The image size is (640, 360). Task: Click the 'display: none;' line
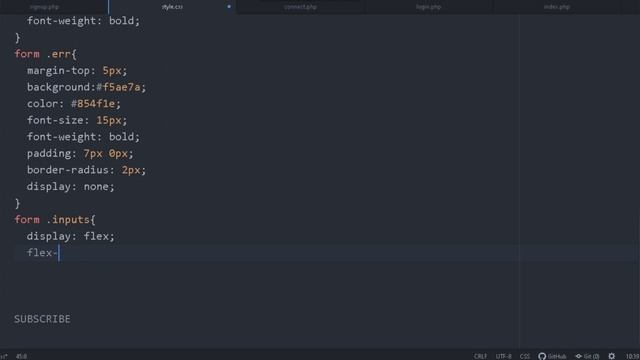click(71, 187)
